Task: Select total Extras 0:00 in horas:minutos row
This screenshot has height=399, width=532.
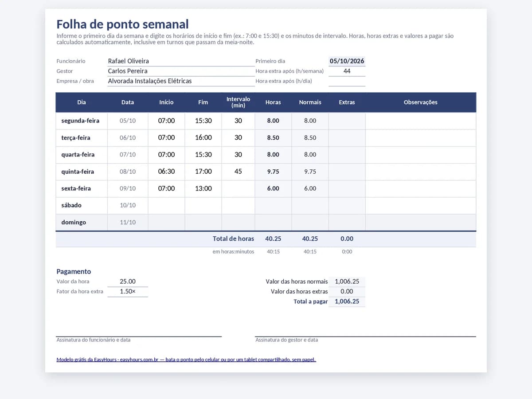Action: click(x=347, y=252)
